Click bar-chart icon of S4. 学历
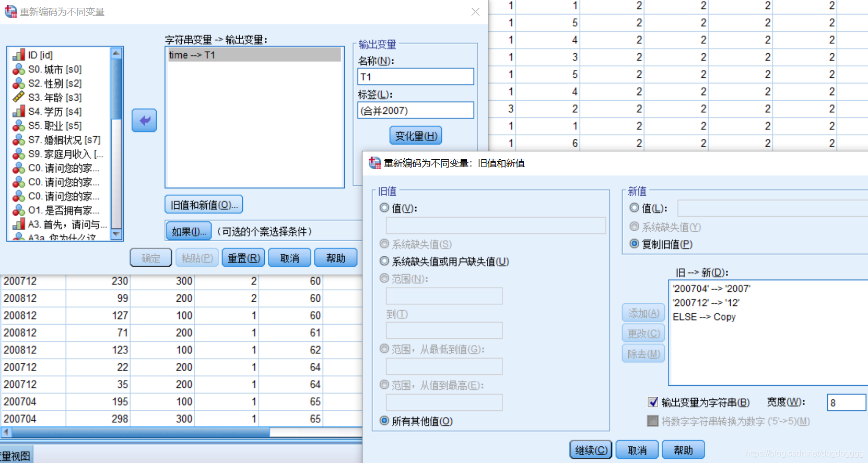868x463 pixels. tap(19, 111)
